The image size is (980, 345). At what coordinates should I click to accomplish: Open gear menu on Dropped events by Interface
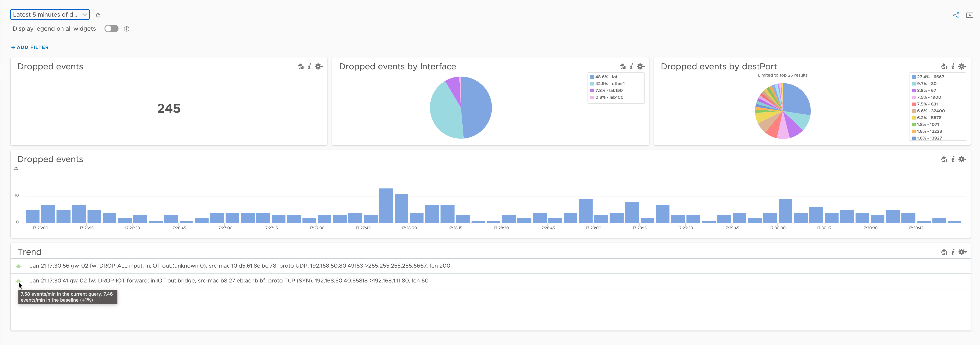coord(641,67)
